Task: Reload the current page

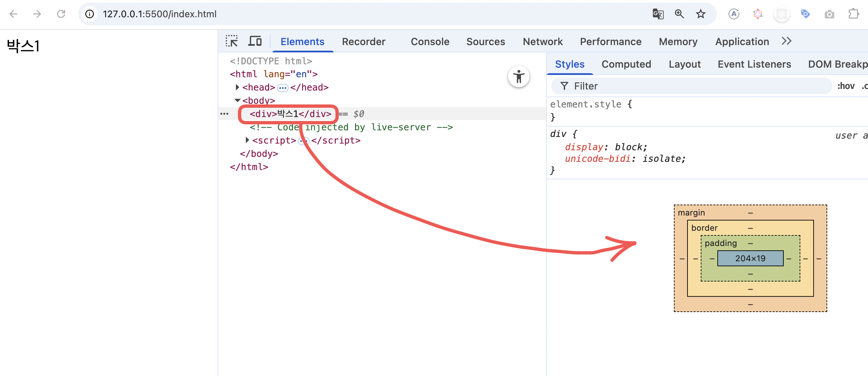Action: coord(61,14)
